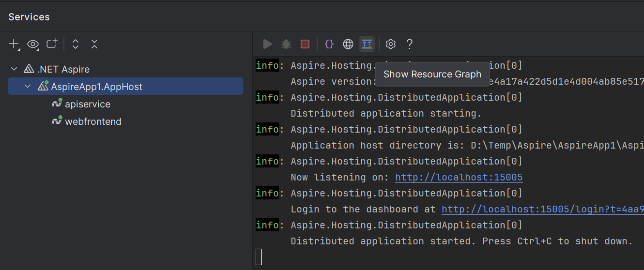Open the dashboard login URL link
Viewport: 644px width, 270px height.
pyautogui.click(x=543, y=209)
